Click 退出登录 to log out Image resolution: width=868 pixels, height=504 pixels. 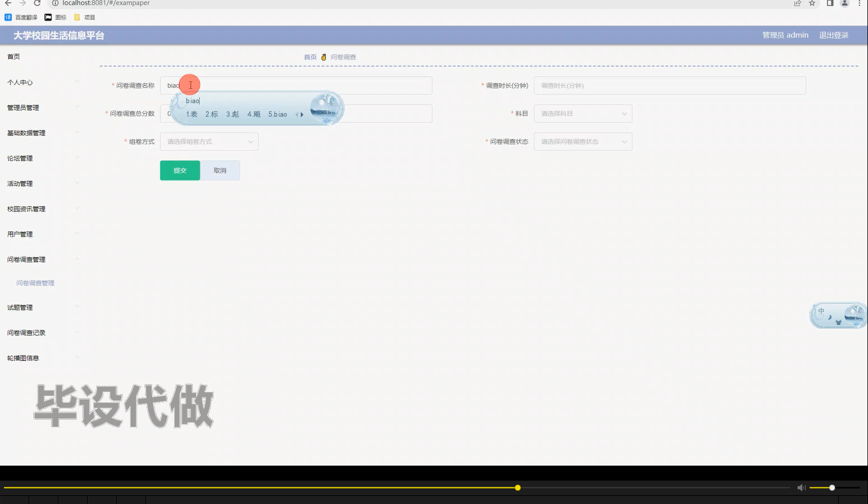click(834, 35)
